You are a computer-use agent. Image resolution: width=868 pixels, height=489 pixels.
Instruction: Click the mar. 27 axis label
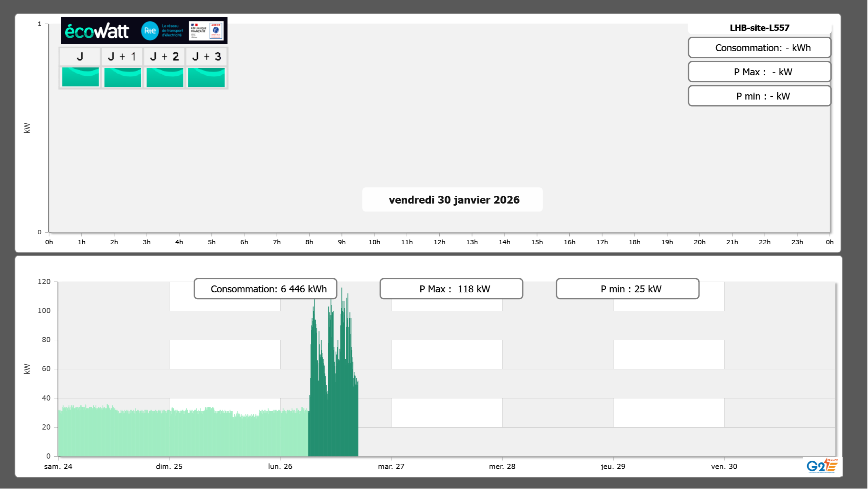coord(391,467)
